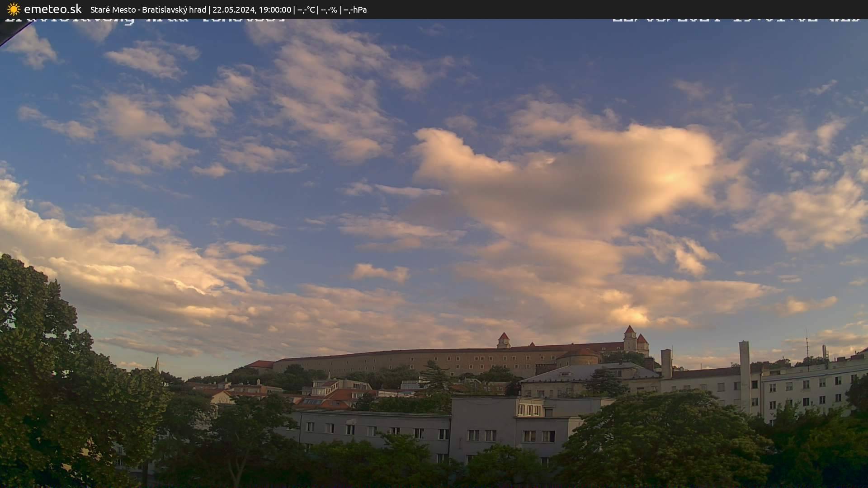Click the date and time '22.05.2024, 19:00:00'
The height and width of the screenshot is (488, 868).
click(x=252, y=9)
